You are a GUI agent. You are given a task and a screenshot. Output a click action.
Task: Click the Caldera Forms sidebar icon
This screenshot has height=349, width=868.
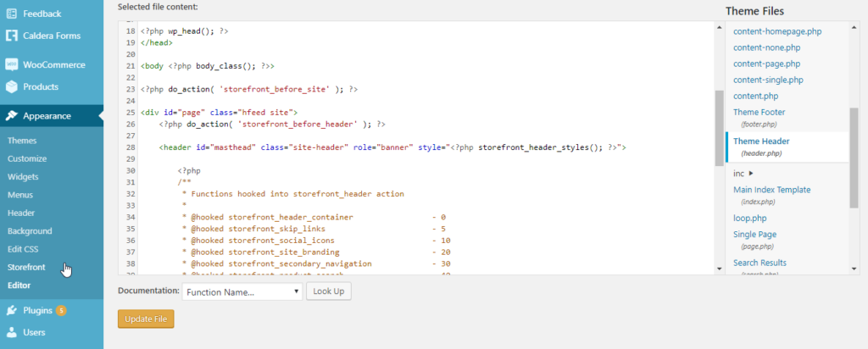[x=11, y=36]
